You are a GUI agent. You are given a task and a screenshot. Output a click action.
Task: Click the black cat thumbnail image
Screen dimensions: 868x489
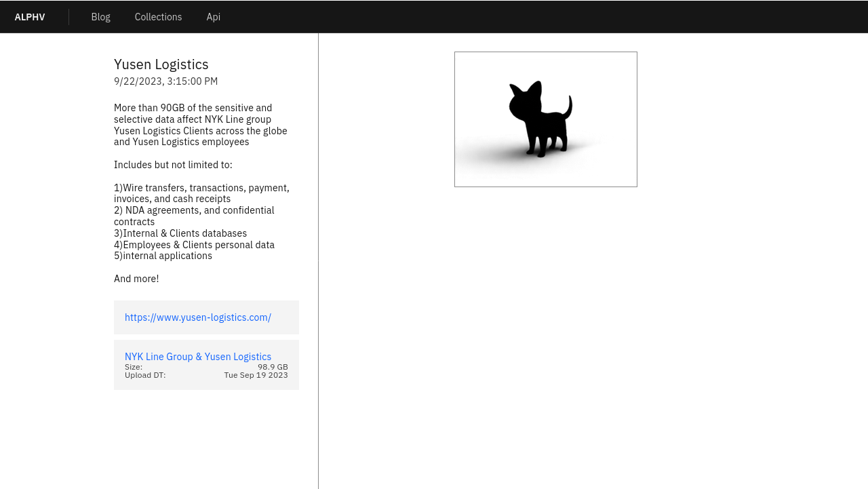click(546, 119)
